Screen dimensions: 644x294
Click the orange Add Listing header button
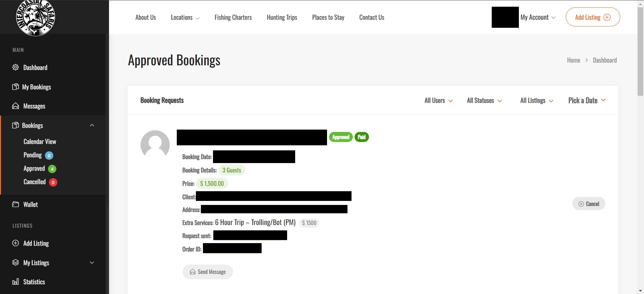click(593, 17)
